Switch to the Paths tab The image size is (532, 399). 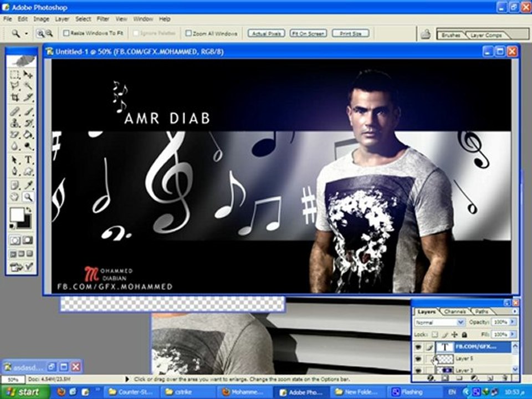click(482, 311)
